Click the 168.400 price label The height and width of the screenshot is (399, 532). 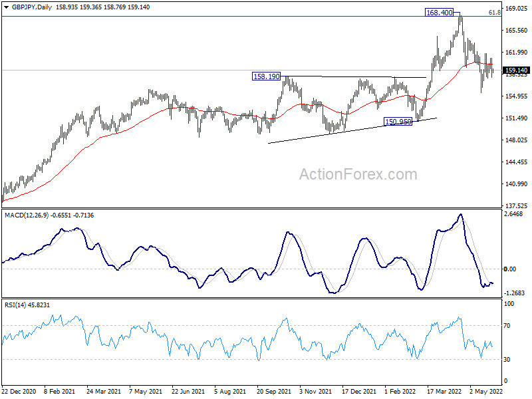440,13
